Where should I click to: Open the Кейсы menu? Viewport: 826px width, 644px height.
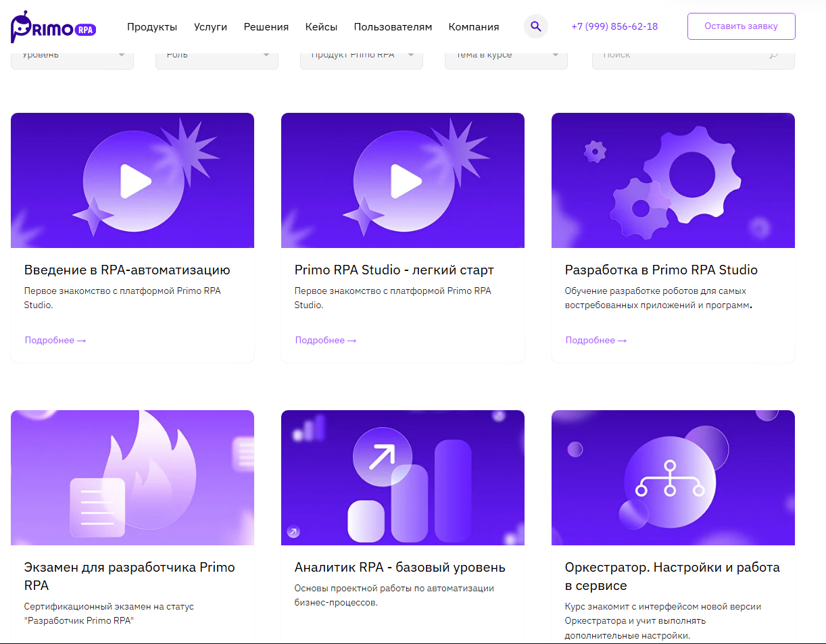(321, 27)
